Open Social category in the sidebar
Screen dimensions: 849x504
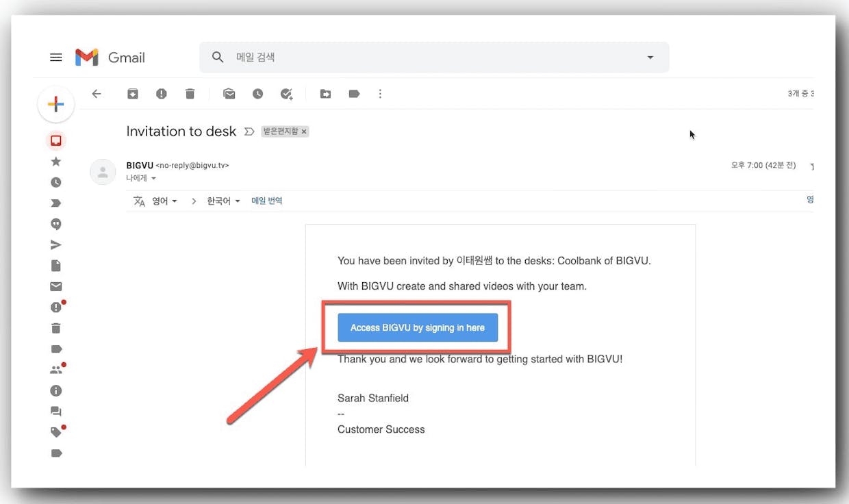coord(57,369)
